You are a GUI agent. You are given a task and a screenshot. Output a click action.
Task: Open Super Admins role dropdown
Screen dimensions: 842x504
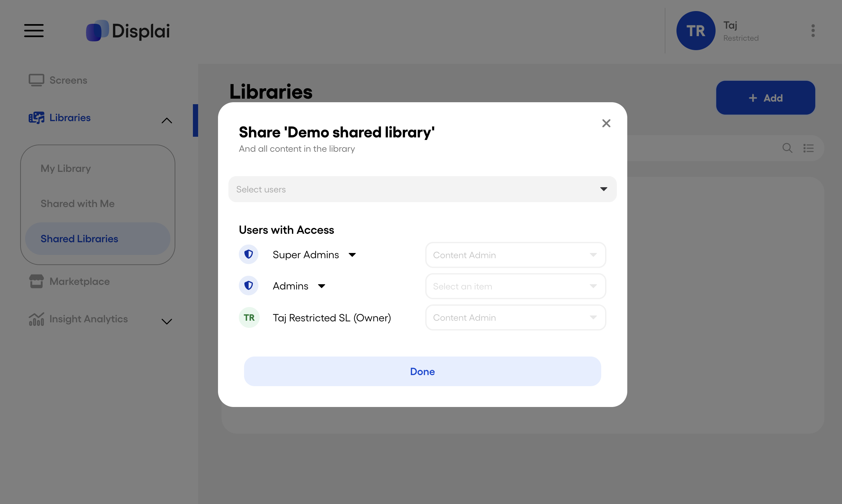click(x=515, y=255)
